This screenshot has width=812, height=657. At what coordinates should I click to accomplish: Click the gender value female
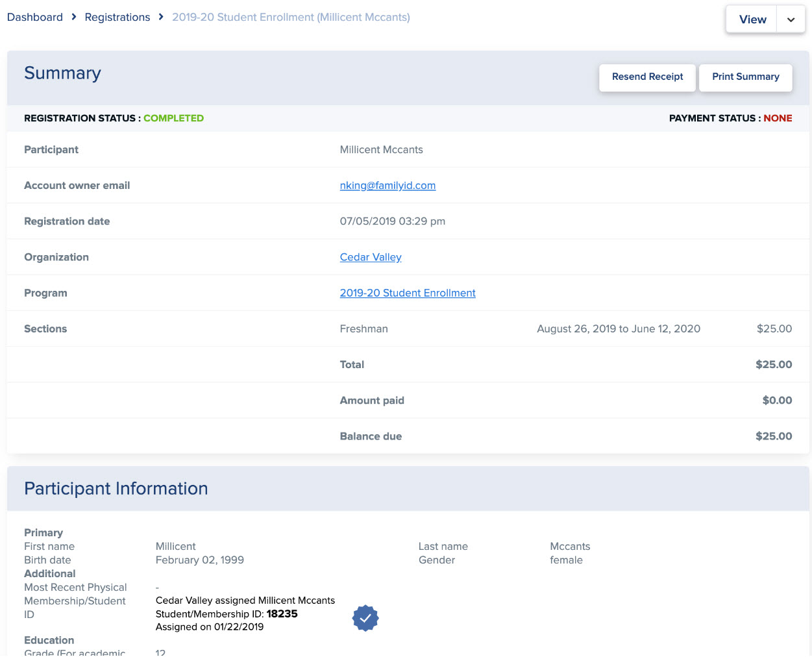pos(566,560)
